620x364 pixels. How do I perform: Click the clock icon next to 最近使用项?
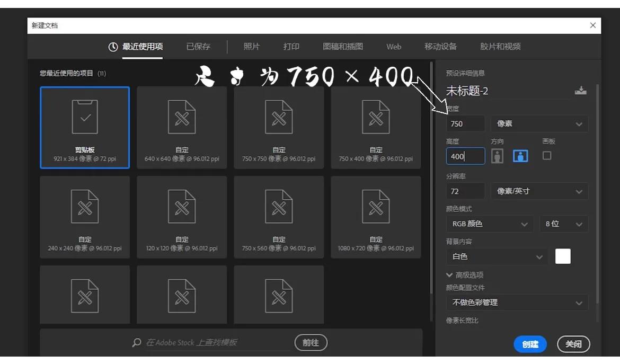pos(112,47)
